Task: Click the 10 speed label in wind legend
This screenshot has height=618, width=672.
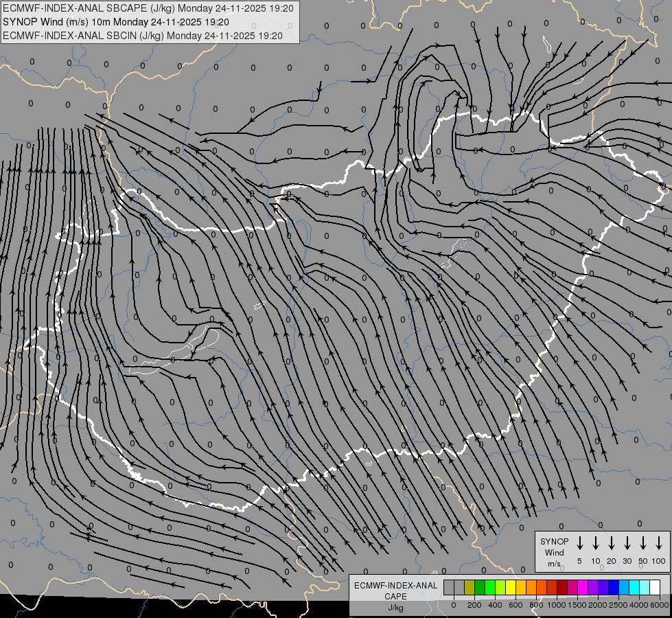Action: coord(596,561)
